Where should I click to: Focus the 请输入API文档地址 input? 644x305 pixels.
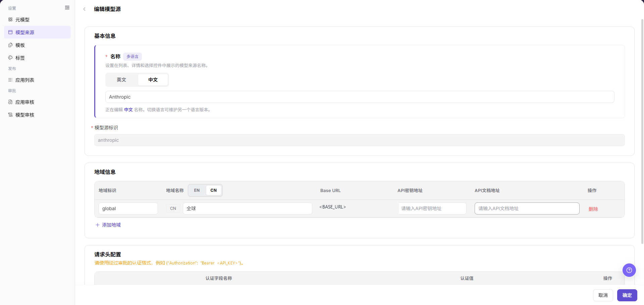point(527,208)
